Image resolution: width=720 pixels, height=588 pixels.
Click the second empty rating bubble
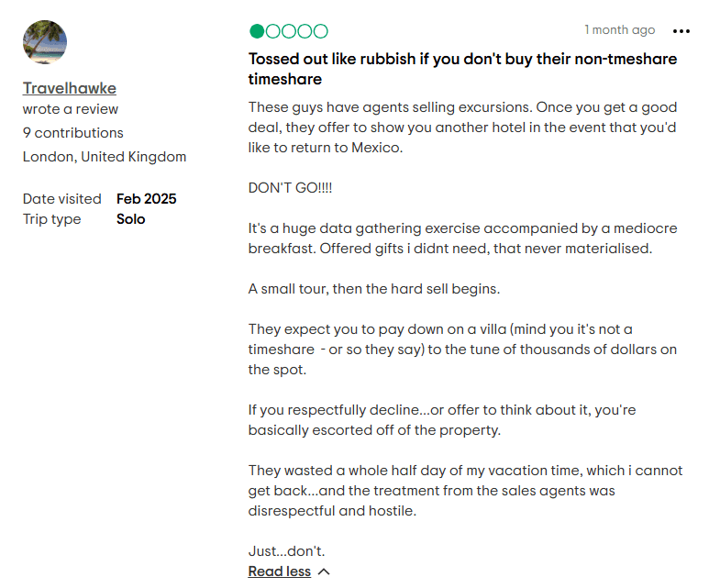[272, 31]
